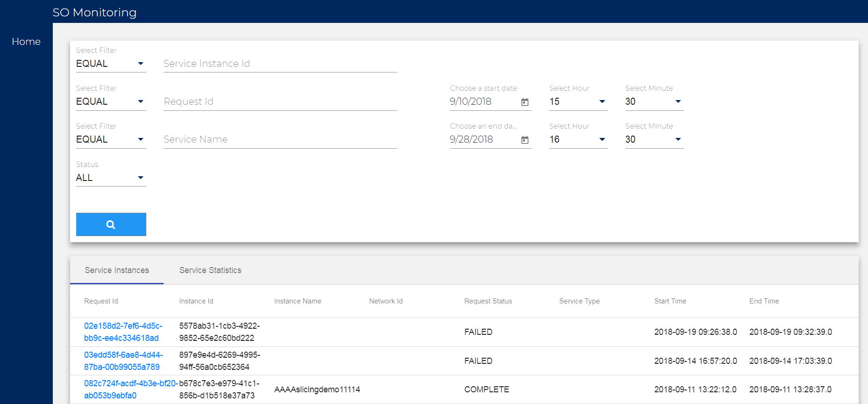Click the Service Instance Id input field
The width and height of the screenshot is (868, 404).
tap(280, 64)
